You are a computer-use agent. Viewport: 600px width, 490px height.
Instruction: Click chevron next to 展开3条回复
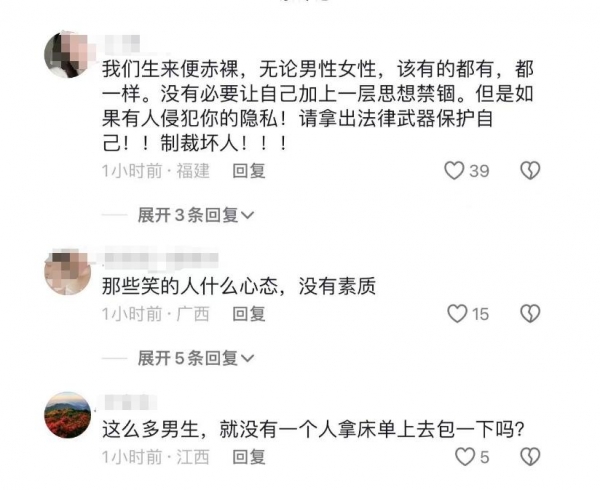[248, 215]
